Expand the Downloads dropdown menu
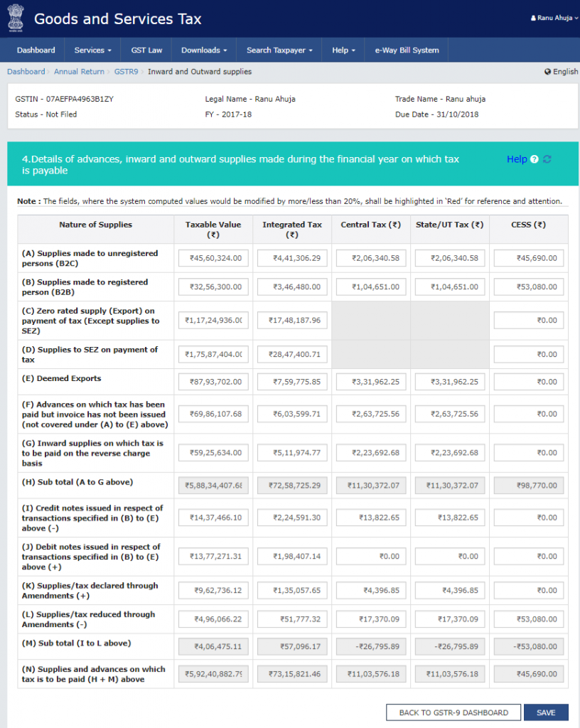Viewport: 580px width, 728px height. coord(204,50)
